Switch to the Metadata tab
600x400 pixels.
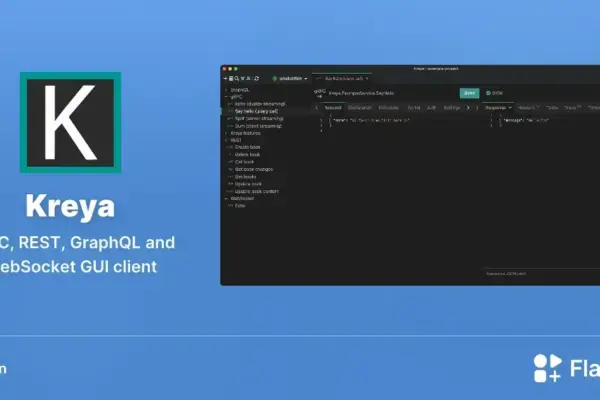tap(388, 108)
